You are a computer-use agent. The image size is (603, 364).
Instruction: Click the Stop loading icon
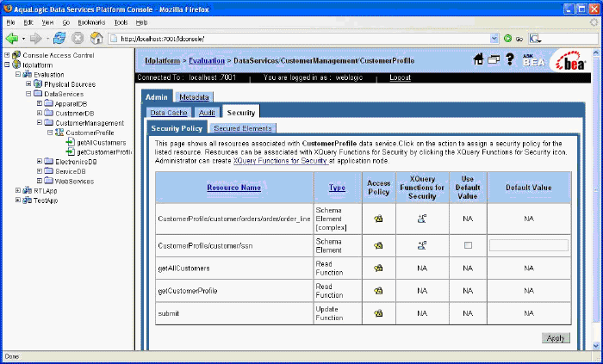pyautogui.click(x=78, y=39)
